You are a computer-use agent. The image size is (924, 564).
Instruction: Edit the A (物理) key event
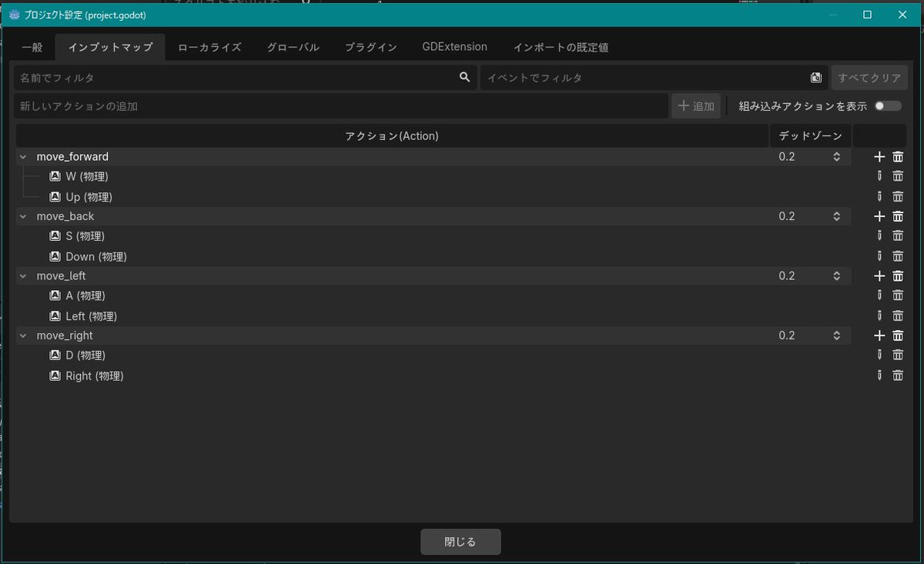click(879, 295)
